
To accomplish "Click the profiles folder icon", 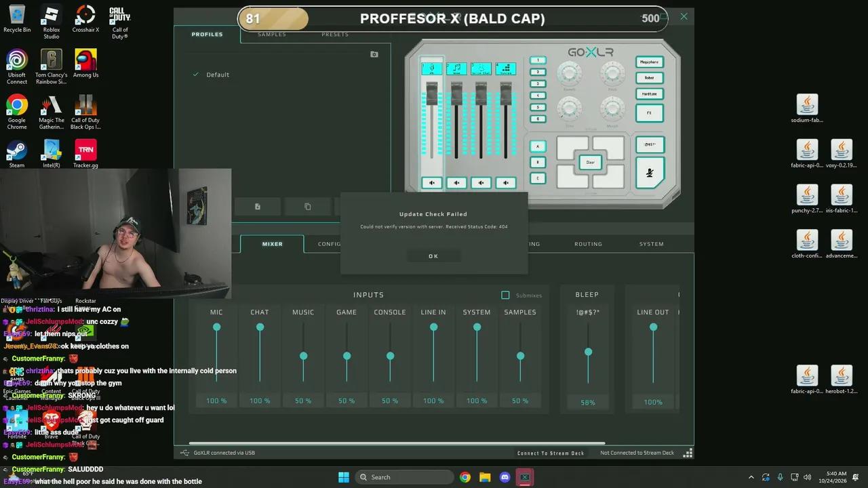I will click(x=374, y=54).
